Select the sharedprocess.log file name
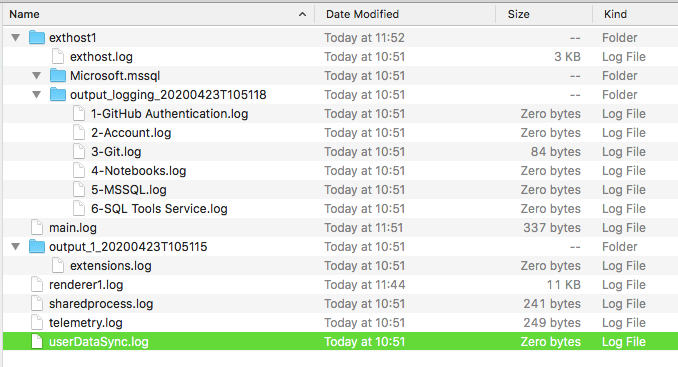Viewport: 678px width, 367px height. pos(101,304)
